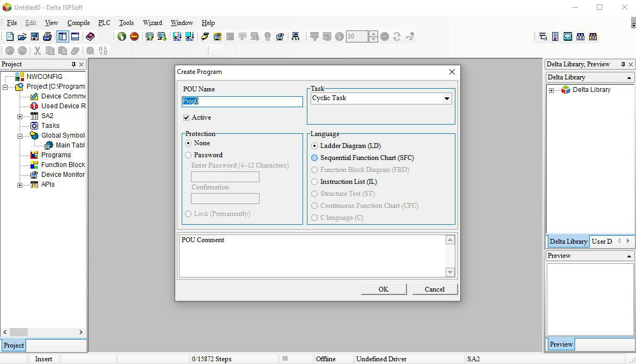The height and width of the screenshot is (364, 636).
Task: Select the None protection option
Action: pos(188,143)
